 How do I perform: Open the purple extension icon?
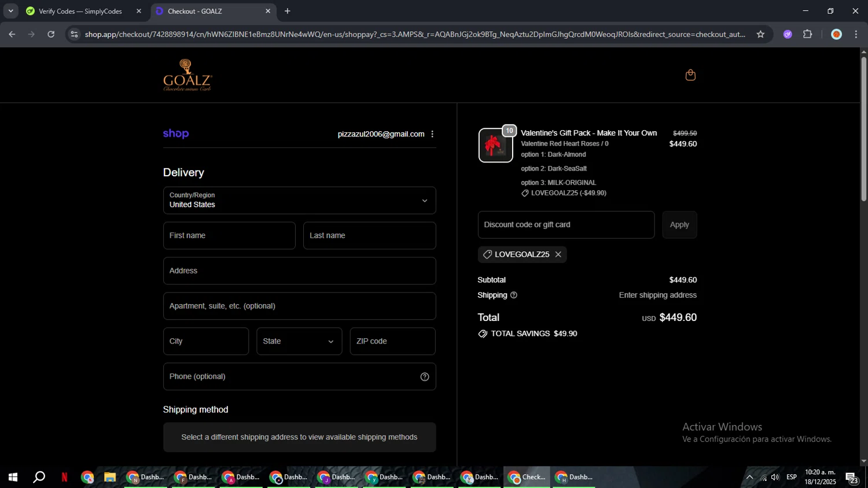coord(788,35)
